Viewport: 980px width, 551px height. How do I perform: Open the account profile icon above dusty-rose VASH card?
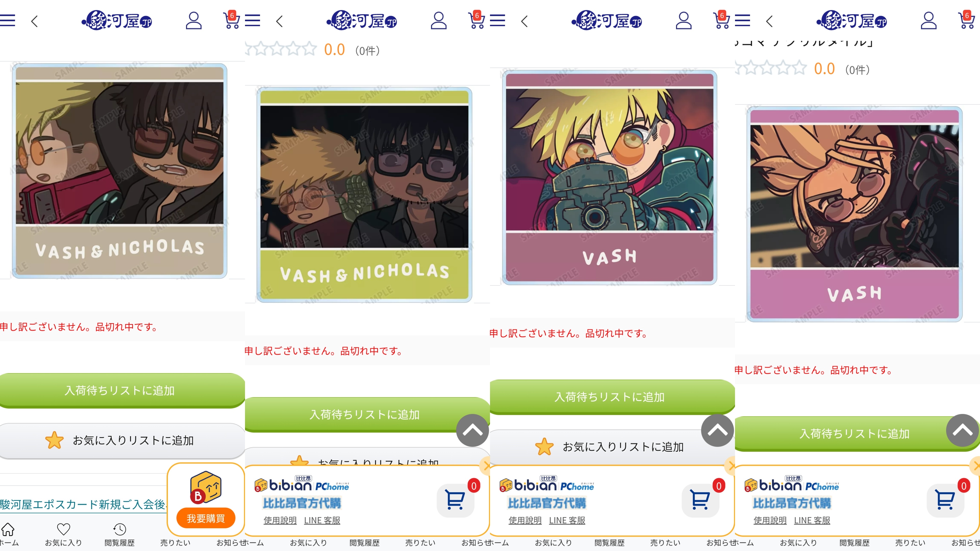(684, 20)
